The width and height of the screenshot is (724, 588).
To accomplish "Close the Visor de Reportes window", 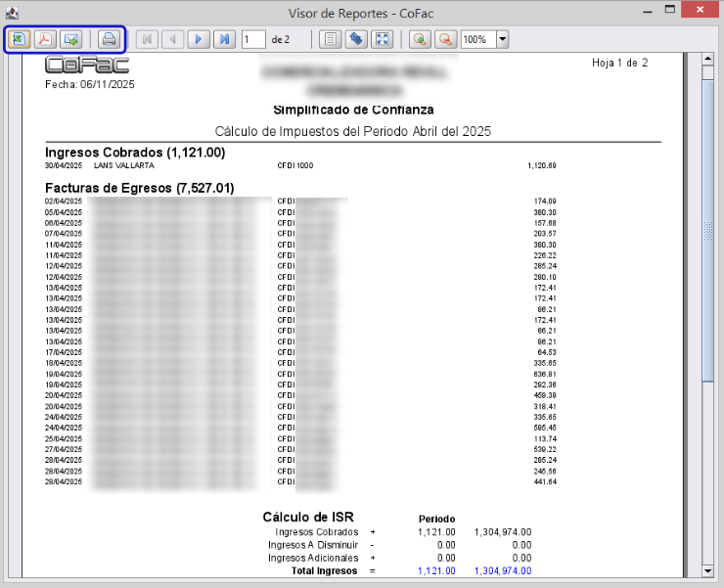I will 701,9.
